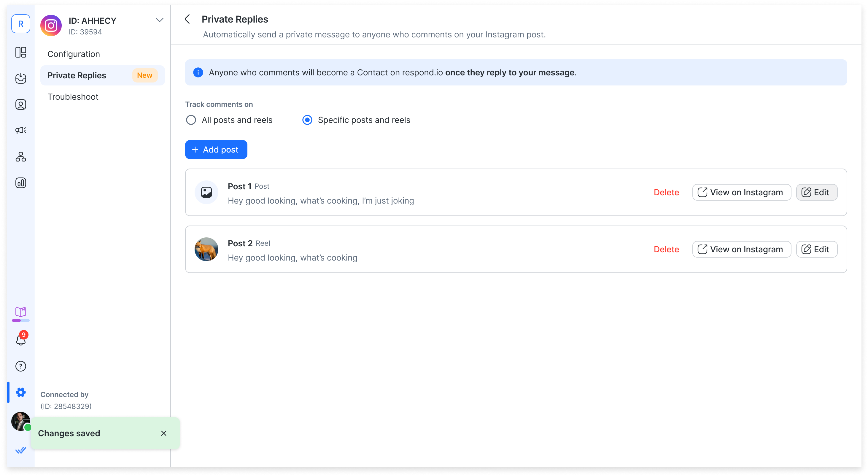Open the notifications bell icon
868x476 pixels.
point(20,340)
